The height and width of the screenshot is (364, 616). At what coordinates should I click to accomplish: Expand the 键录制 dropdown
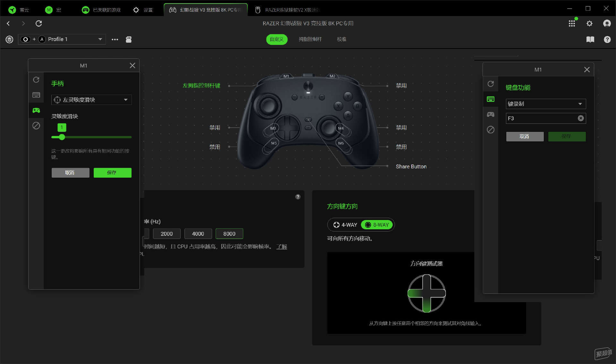[x=546, y=104]
